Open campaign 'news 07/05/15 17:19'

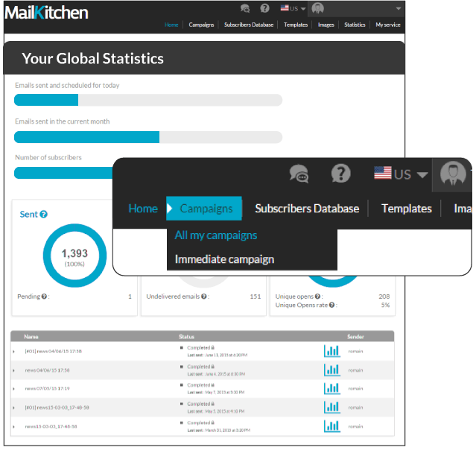point(47,388)
